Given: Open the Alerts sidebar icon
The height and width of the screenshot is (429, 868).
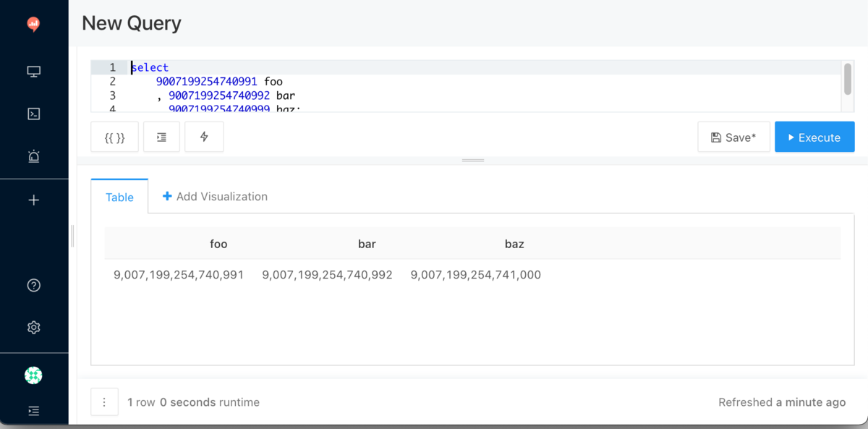Looking at the screenshot, I should point(33,156).
